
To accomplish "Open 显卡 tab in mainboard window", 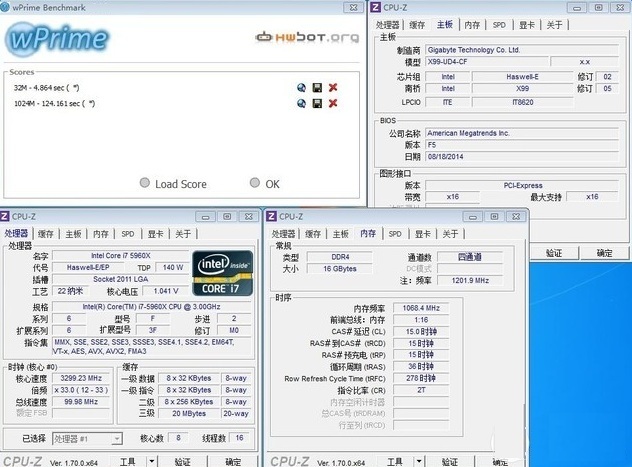I will (527, 25).
